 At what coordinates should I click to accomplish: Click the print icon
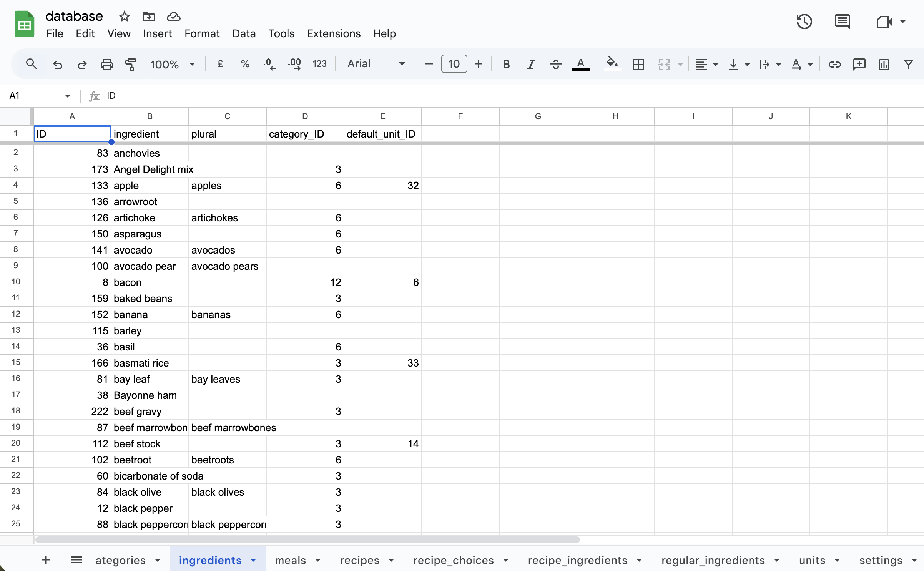106,64
